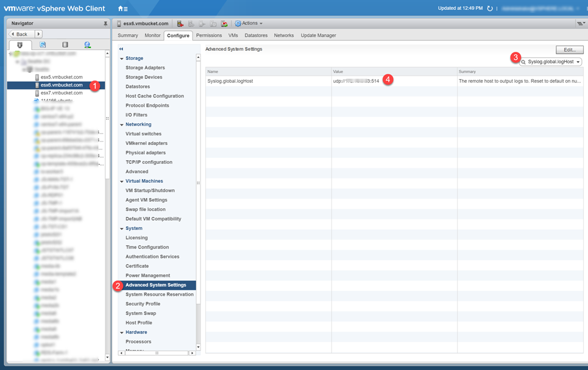588x370 pixels.
Task: Open Time Configuration settings
Action: pos(147,247)
